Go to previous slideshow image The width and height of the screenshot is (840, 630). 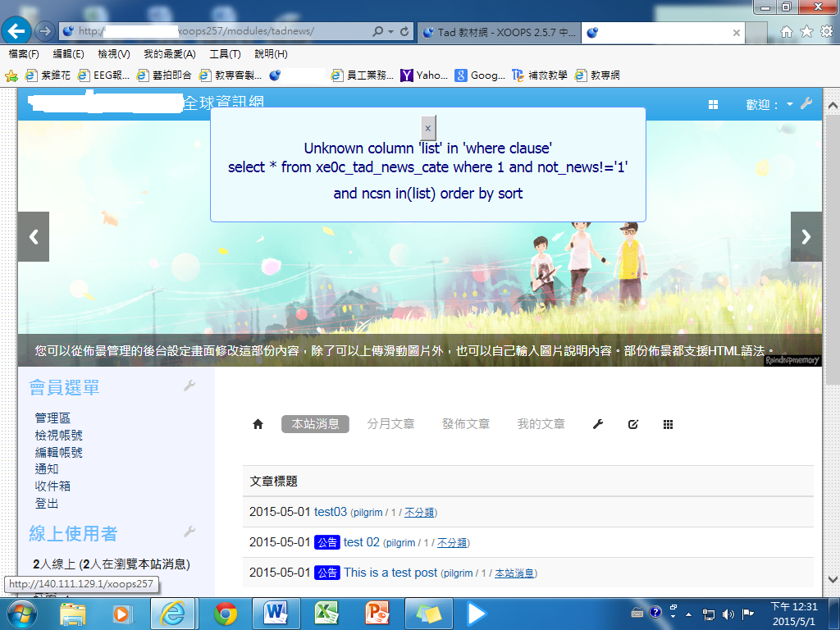pyautogui.click(x=34, y=237)
